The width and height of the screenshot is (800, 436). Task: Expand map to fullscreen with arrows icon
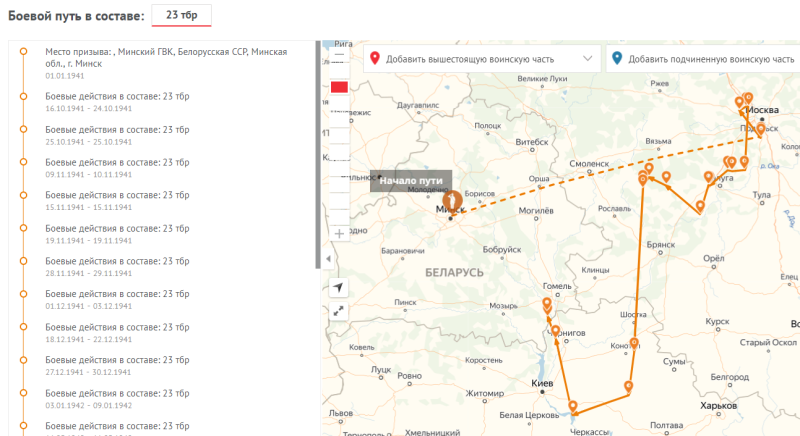338,311
